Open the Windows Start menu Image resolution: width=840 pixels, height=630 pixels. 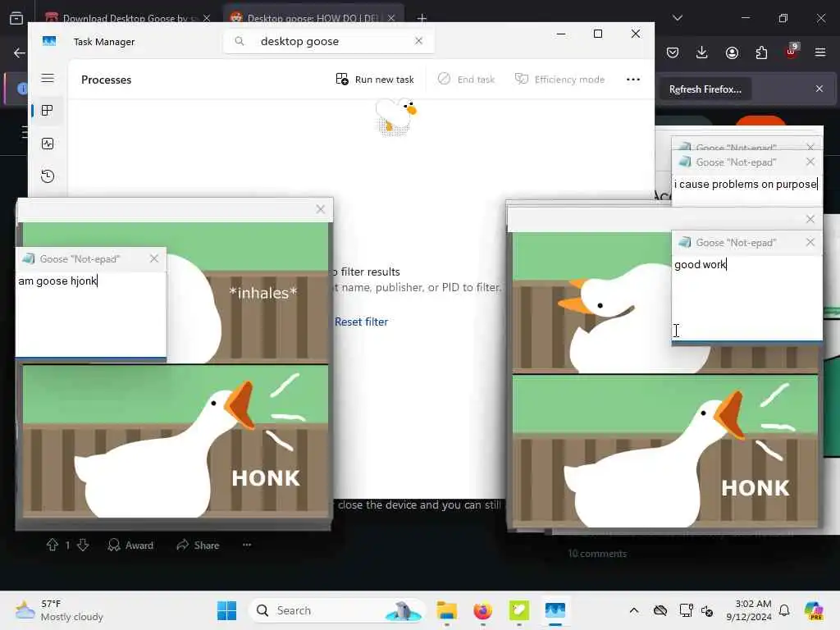(226, 610)
